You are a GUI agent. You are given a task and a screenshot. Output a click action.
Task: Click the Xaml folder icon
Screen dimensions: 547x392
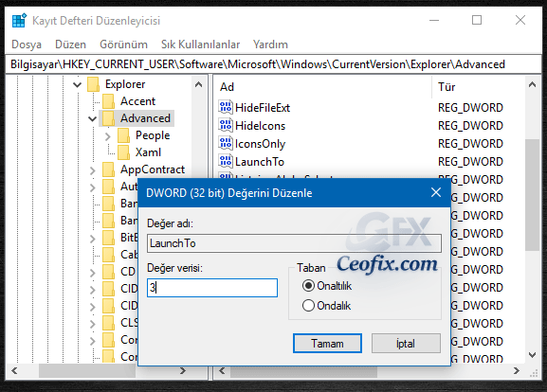coord(123,152)
